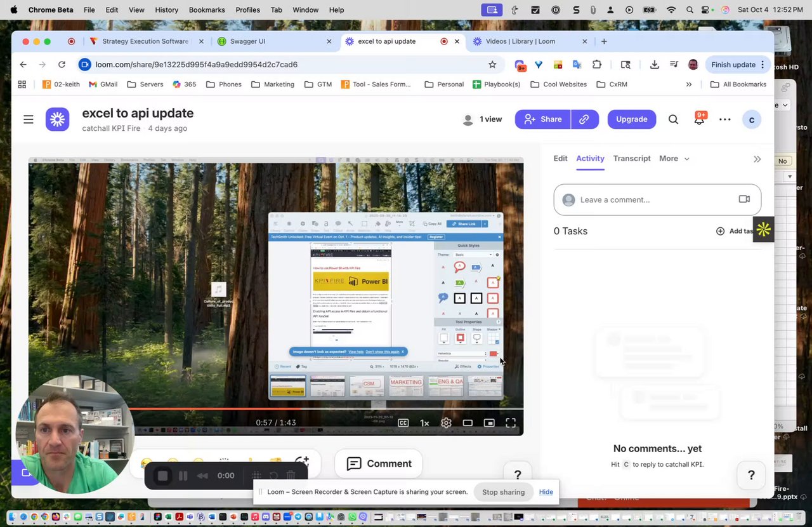Switch to the Edit tab
The height and width of the screenshot is (527, 812).
(x=560, y=159)
